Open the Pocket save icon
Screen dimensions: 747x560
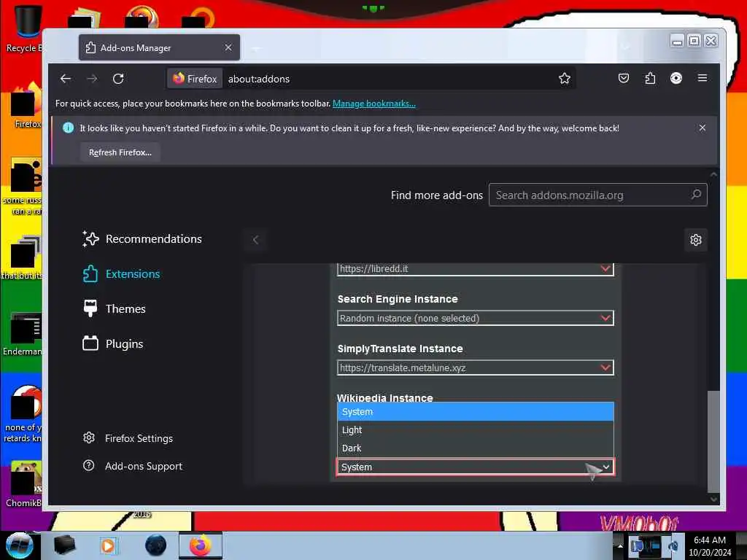tap(624, 78)
